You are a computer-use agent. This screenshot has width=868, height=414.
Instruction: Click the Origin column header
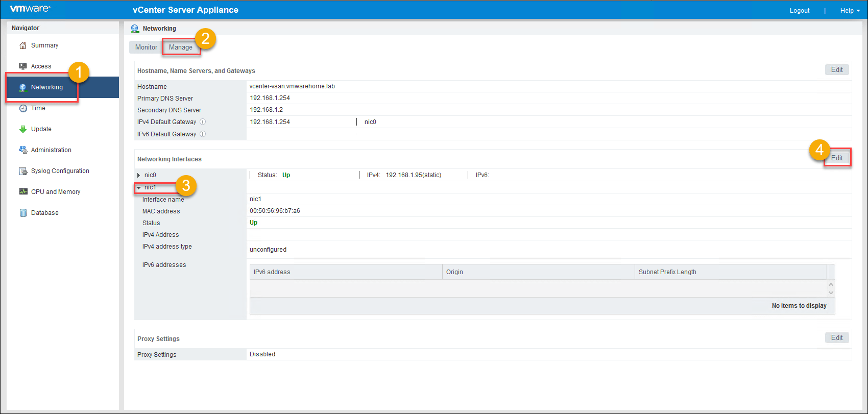pos(539,272)
